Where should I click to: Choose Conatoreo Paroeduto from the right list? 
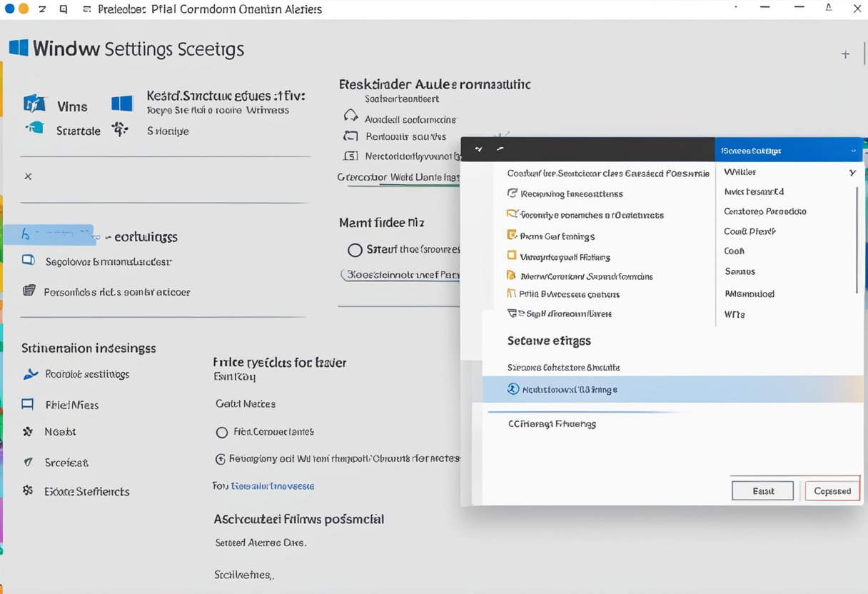coord(764,211)
